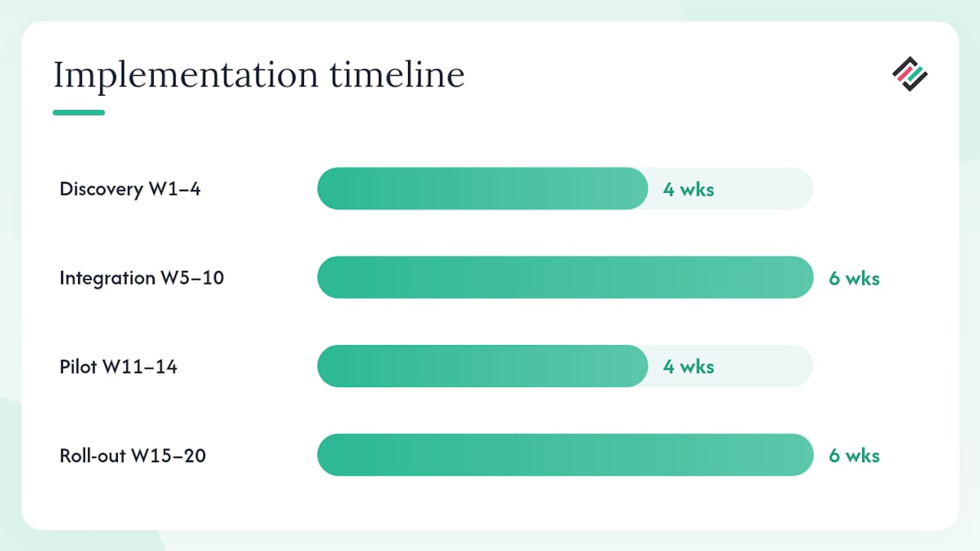
Task: Click the pale unfilled track end of Discovery bar
Action: pyautogui.click(x=766, y=188)
